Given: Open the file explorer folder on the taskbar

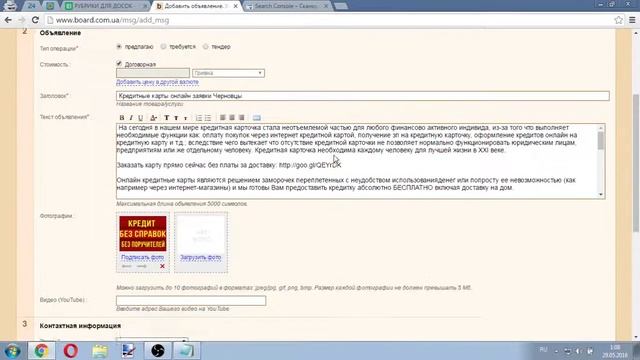Looking at the screenshot, I should (x=100, y=351).
